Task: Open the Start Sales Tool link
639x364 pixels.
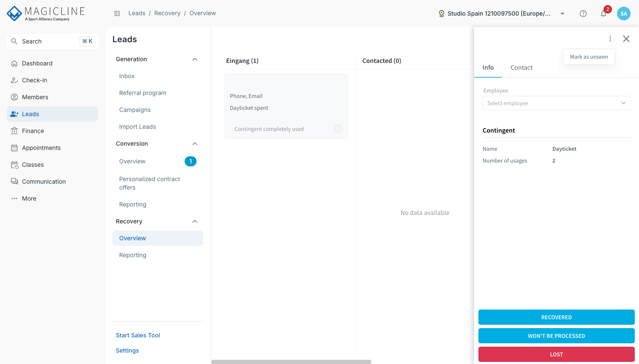Action: [x=138, y=335]
